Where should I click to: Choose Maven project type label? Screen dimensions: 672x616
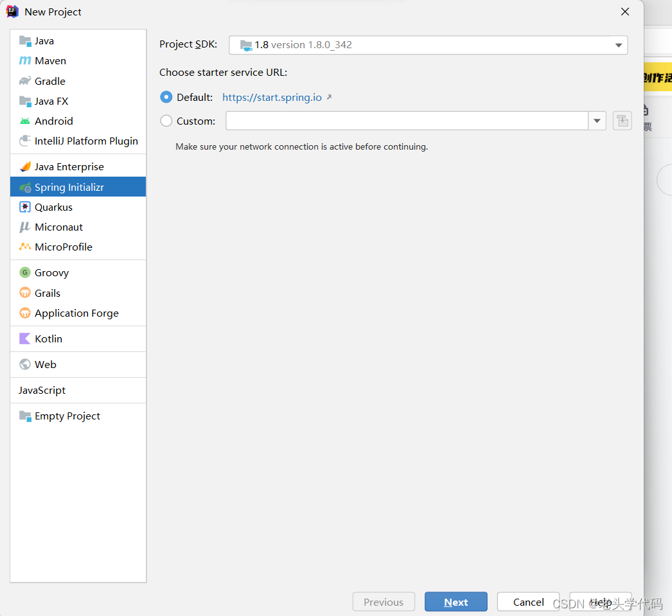click(51, 61)
